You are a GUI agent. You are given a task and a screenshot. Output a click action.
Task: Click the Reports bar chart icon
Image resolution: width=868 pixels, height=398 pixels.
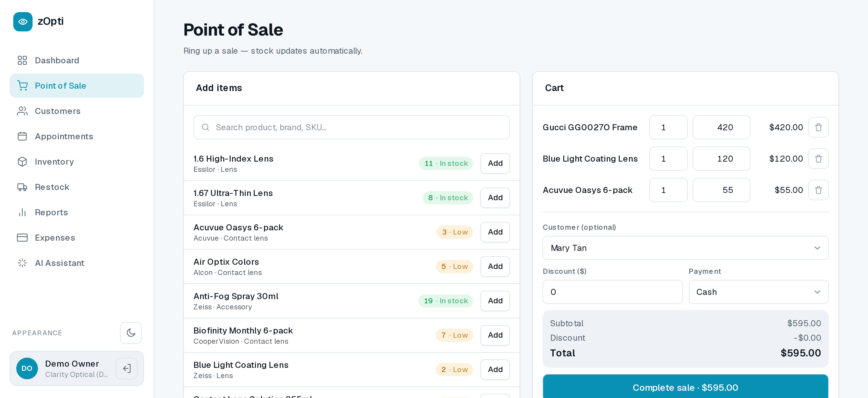point(22,212)
